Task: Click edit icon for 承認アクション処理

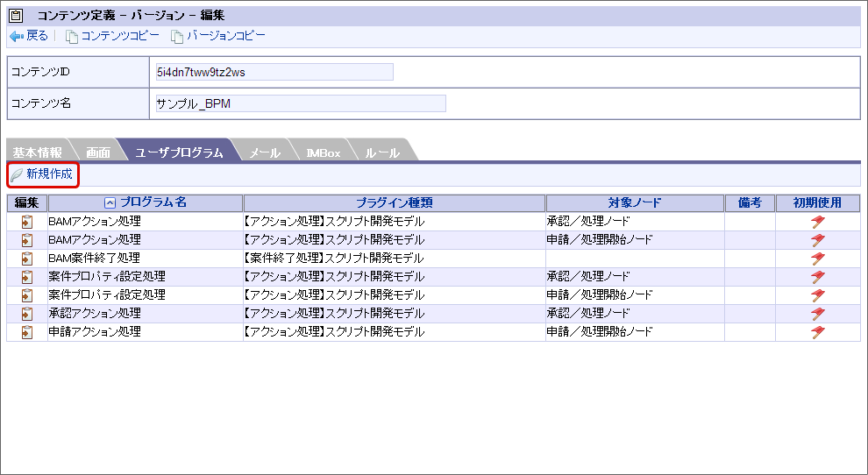Action: 26,314
